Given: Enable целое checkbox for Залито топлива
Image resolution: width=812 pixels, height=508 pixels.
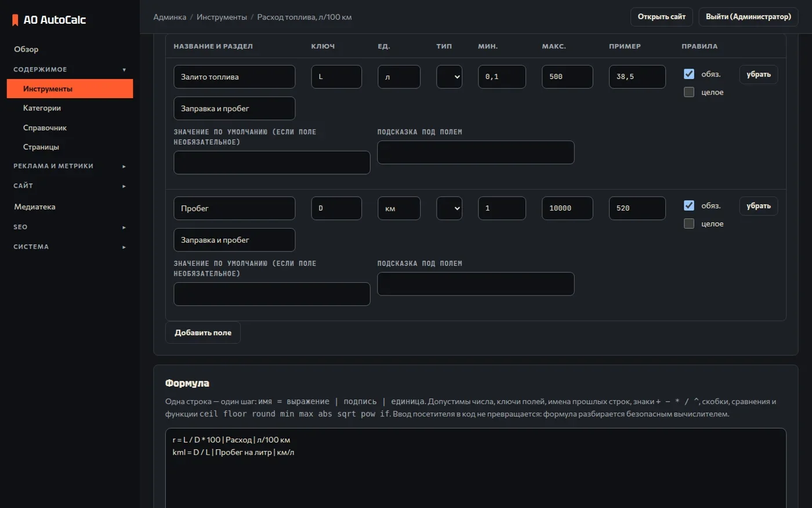Looking at the screenshot, I should [x=689, y=92].
